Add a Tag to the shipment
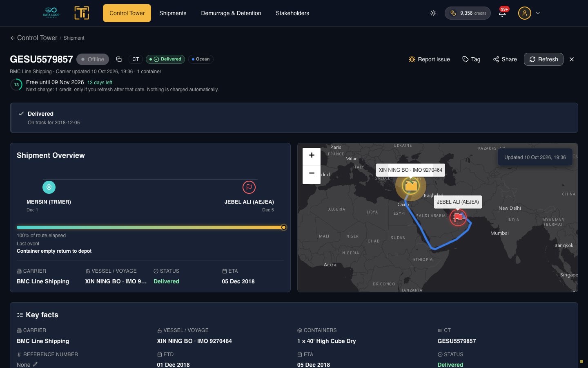This screenshot has height=368, width=588. [471, 59]
